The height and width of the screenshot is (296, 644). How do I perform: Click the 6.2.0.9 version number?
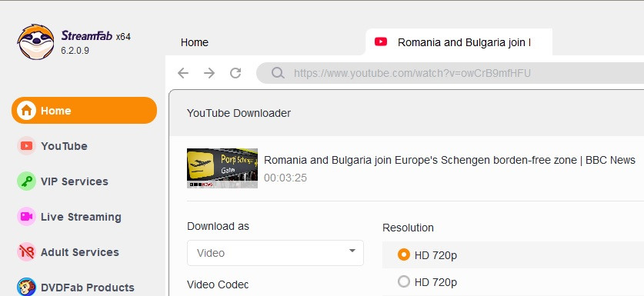pyautogui.click(x=75, y=51)
